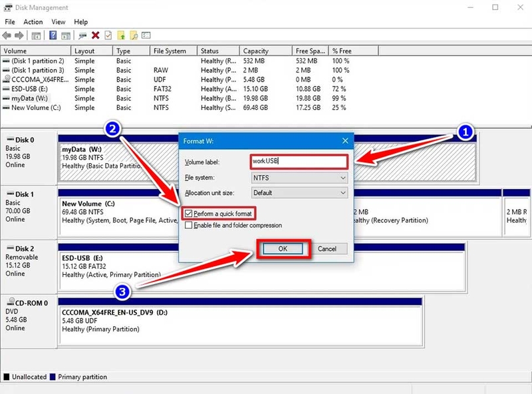532x394 pixels.
Task: Click 19.98 GB capacity cell of myData
Action: (x=255, y=98)
